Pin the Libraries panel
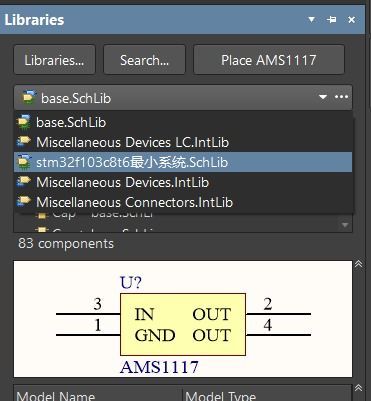Viewport: 371px width, 401px height. 332,20
